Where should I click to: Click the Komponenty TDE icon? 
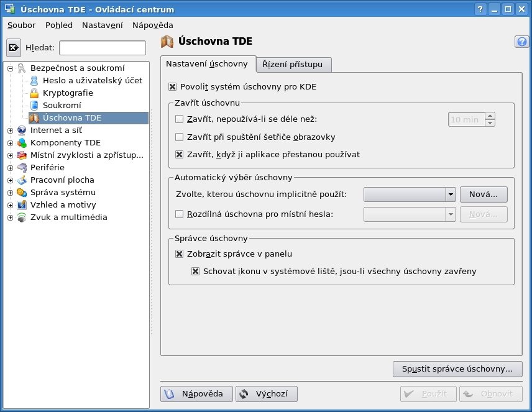(x=22, y=143)
